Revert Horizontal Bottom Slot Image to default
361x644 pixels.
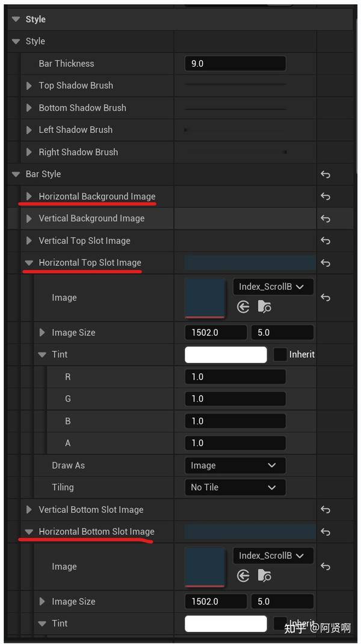click(325, 532)
